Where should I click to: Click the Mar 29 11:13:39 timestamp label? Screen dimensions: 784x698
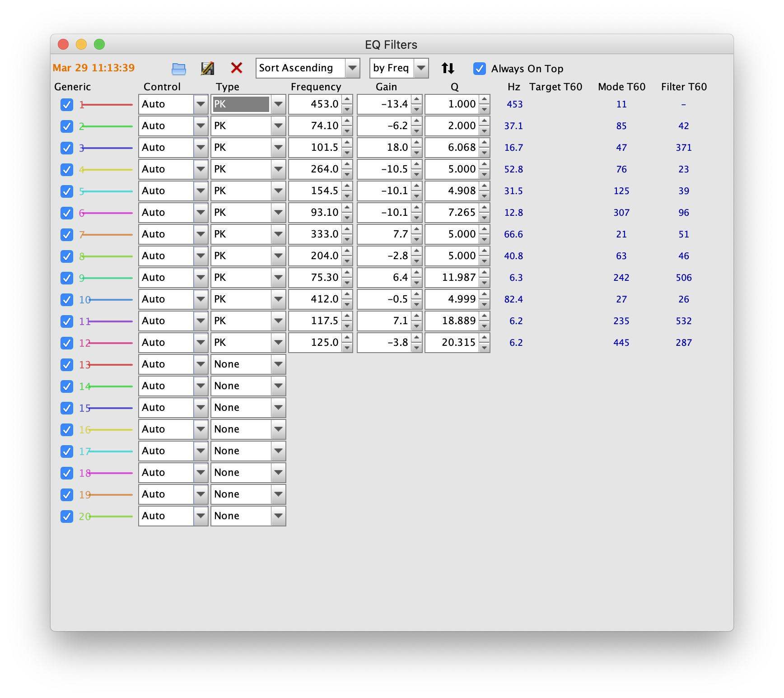93,68
